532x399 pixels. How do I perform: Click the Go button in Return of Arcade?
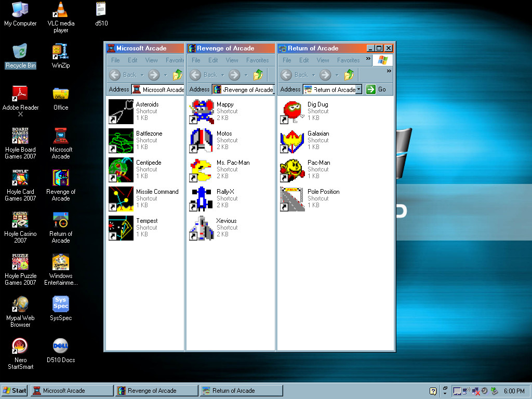[x=376, y=89]
